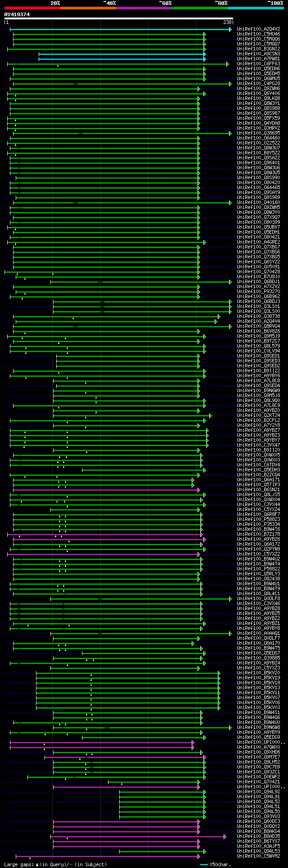Click the cyan alignment bar for A2Q4V2

[x=121, y=29]
